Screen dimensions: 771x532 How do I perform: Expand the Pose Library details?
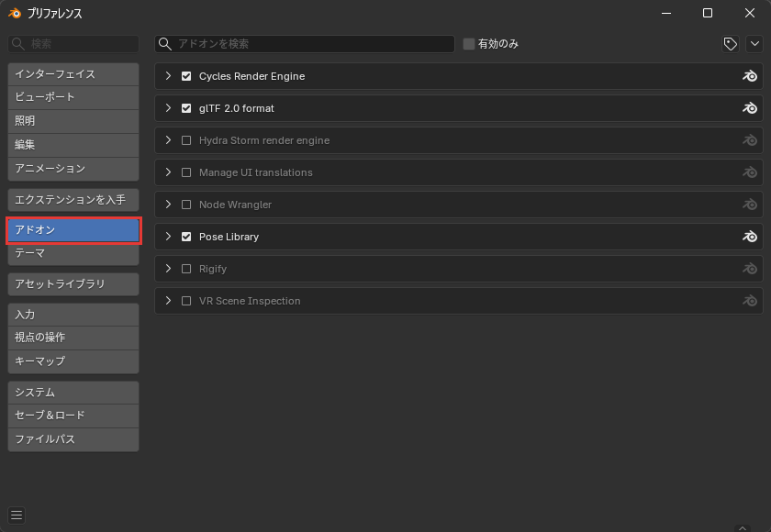(x=168, y=237)
